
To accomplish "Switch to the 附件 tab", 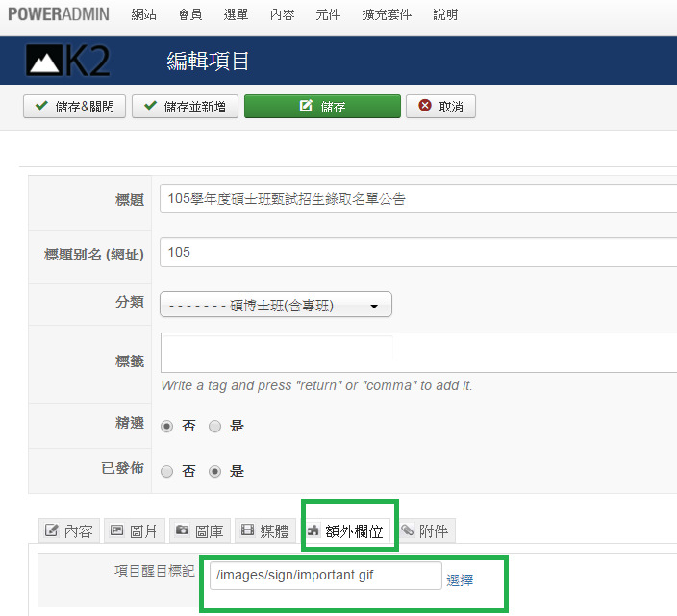I will [426, 530].
